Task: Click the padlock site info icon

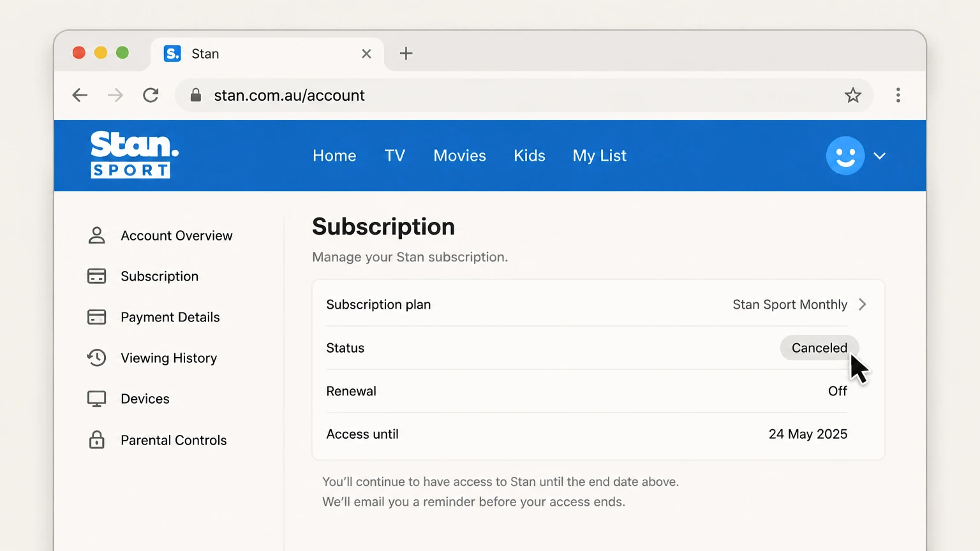Action: 196,95
